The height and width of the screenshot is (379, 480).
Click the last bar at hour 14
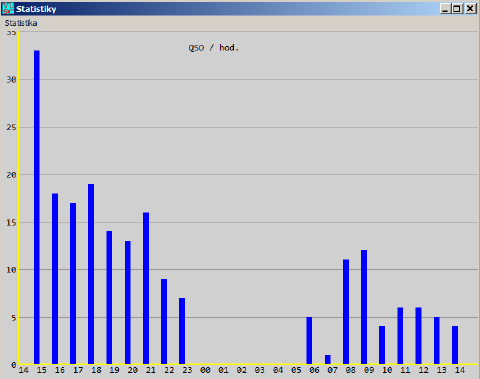click(455, 345)
